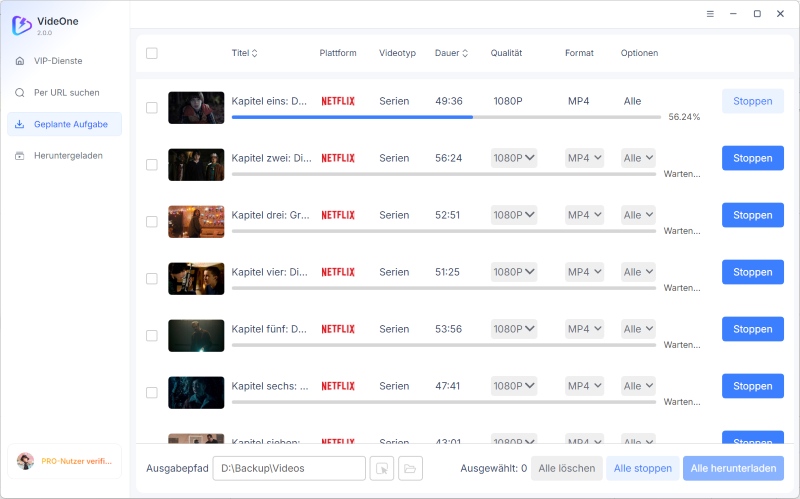Click the download icon beside Geplante Aufgabe

19,124
